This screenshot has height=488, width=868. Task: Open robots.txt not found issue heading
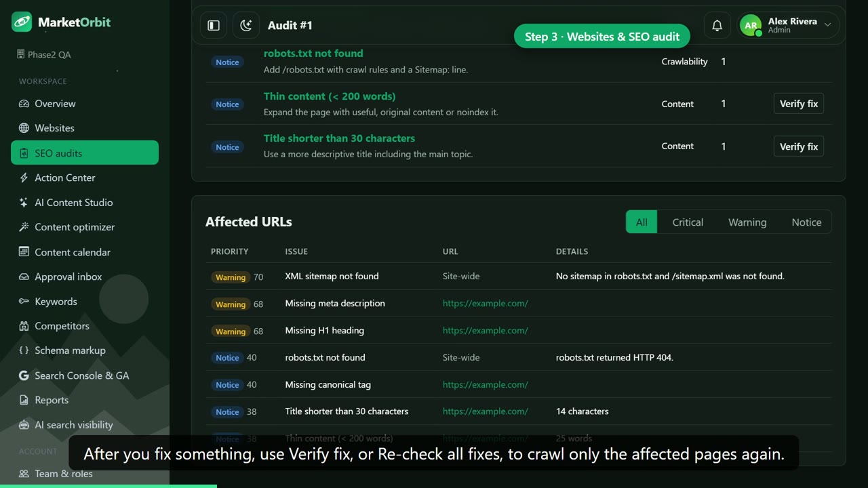313,54
